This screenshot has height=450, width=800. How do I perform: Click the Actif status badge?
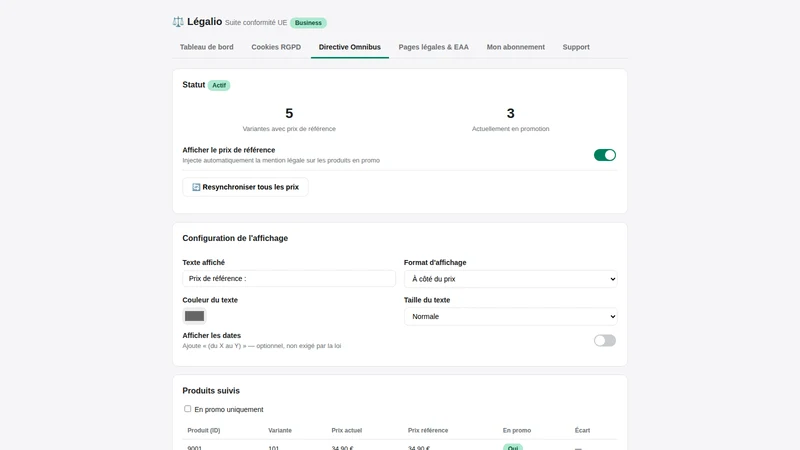tap(219, 85)
